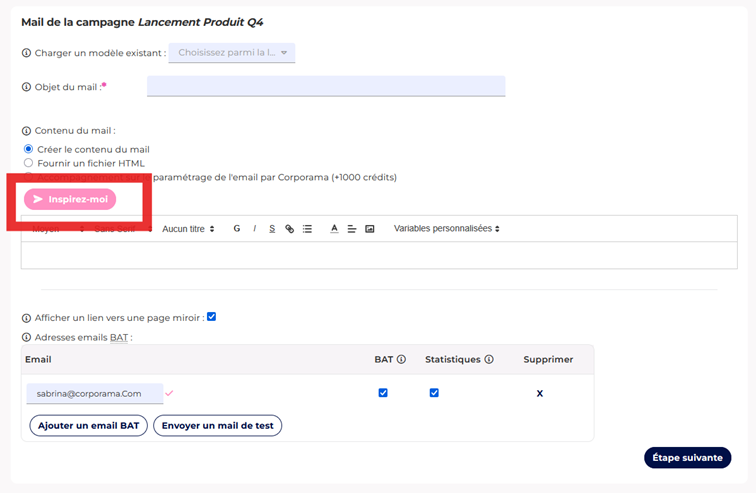Click in the 'Objet du mail' field
The width and height of the screenshot is (756, 493).
[x=325, y=87]
